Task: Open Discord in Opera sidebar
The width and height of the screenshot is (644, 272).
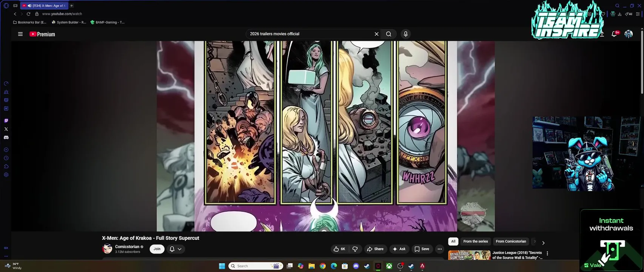Action: tap(6, 138)
